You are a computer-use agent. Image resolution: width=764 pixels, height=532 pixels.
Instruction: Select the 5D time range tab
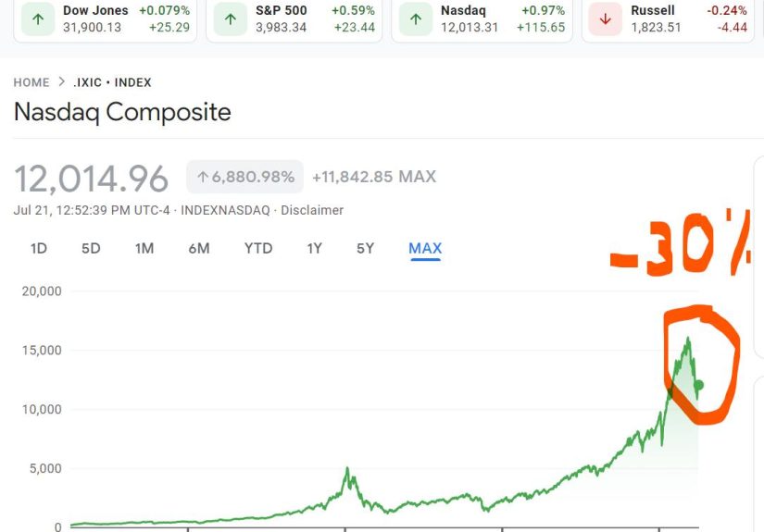click(91, 248)
